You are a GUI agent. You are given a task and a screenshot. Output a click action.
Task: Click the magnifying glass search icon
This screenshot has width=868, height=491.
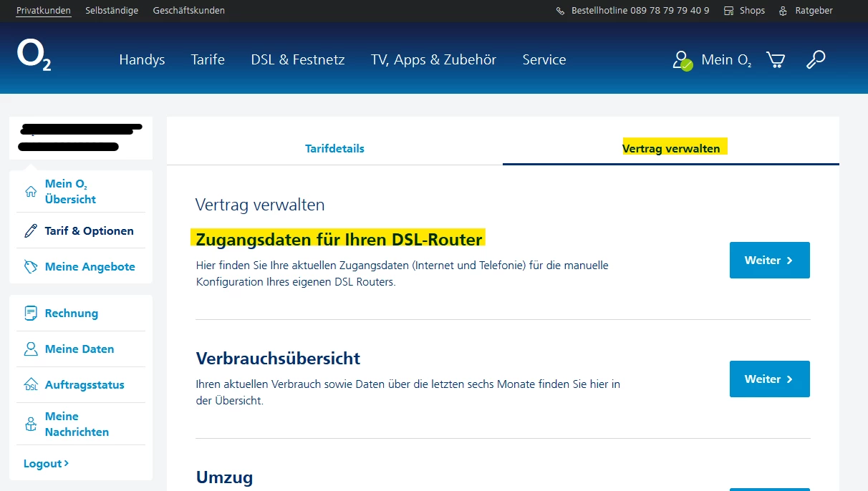816,59
